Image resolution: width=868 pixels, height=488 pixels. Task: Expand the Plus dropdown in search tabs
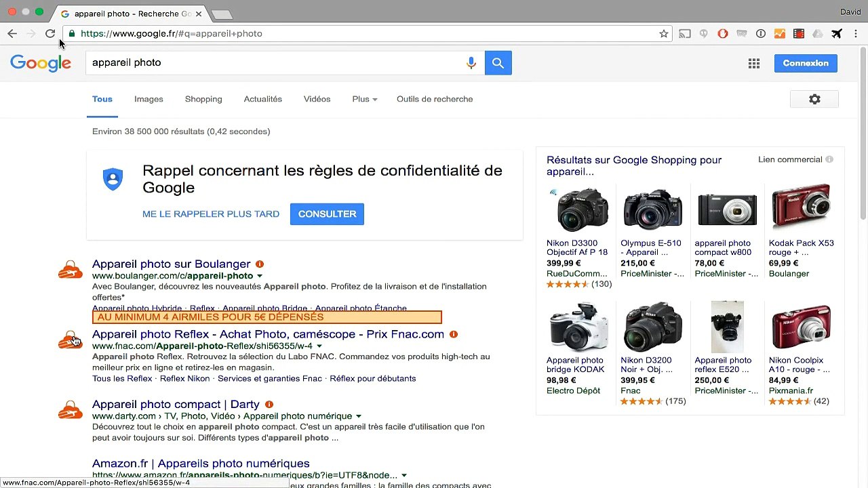click(365, 99)
